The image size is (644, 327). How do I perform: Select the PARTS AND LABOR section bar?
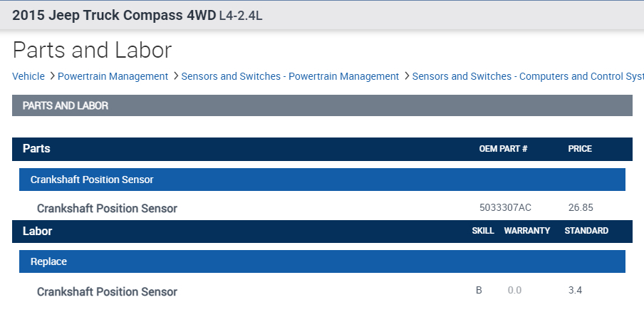point(322,105)
